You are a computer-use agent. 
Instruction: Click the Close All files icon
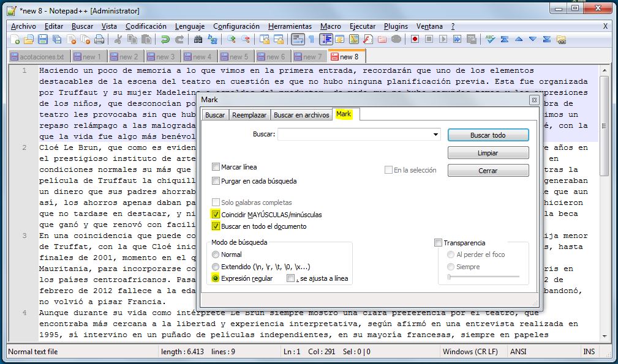point(86,39)
